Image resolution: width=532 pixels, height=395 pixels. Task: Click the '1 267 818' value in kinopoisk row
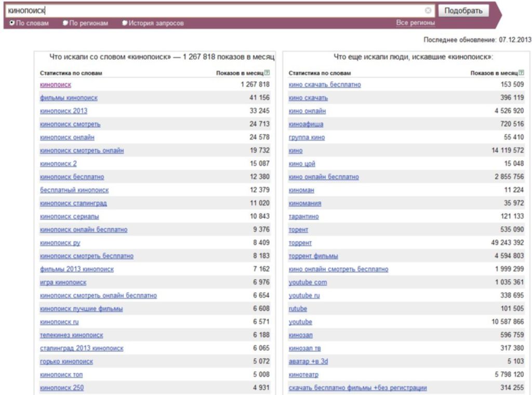[255, 85]
